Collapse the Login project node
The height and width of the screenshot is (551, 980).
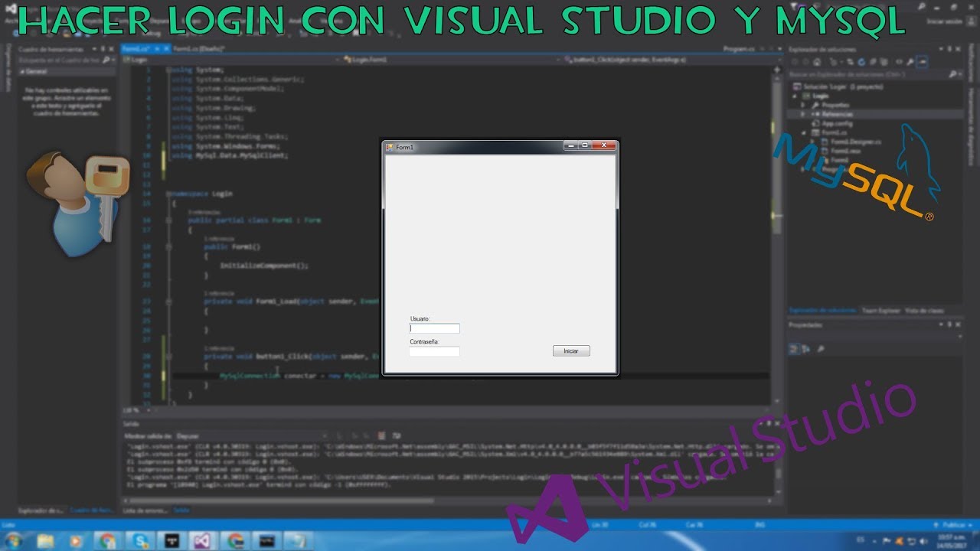coord(795,96)
